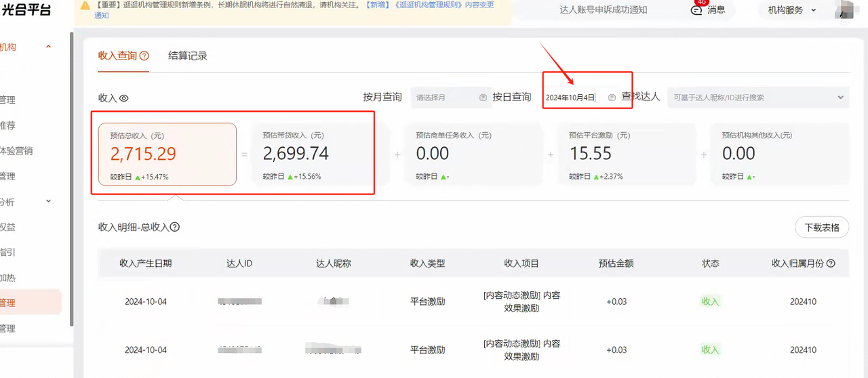Select the 预估总收入 card

click(167, 154)
